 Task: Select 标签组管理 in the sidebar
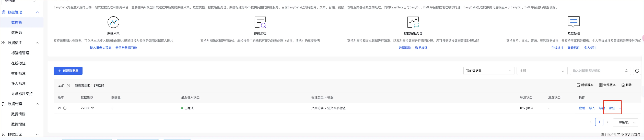pyautogui.click(x=20, y=53)
